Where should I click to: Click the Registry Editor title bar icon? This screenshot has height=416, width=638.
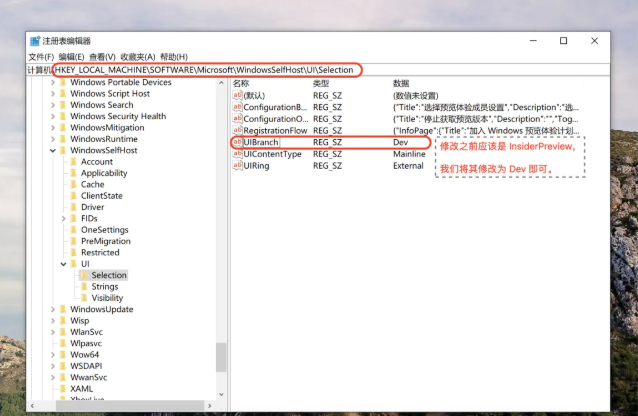click(35, 41)
